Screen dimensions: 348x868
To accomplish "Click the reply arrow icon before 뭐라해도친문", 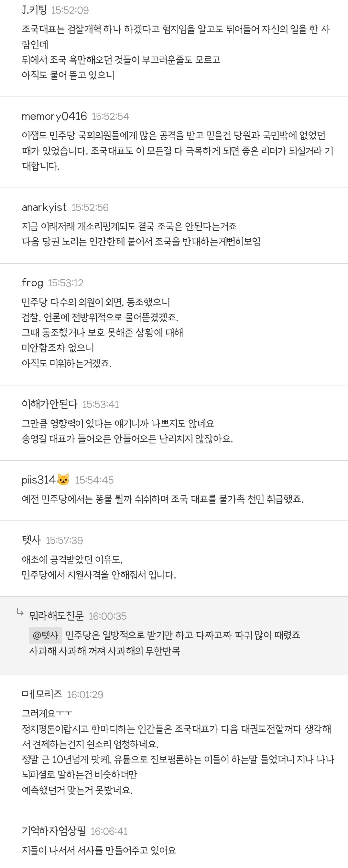I will click(20, 612).
